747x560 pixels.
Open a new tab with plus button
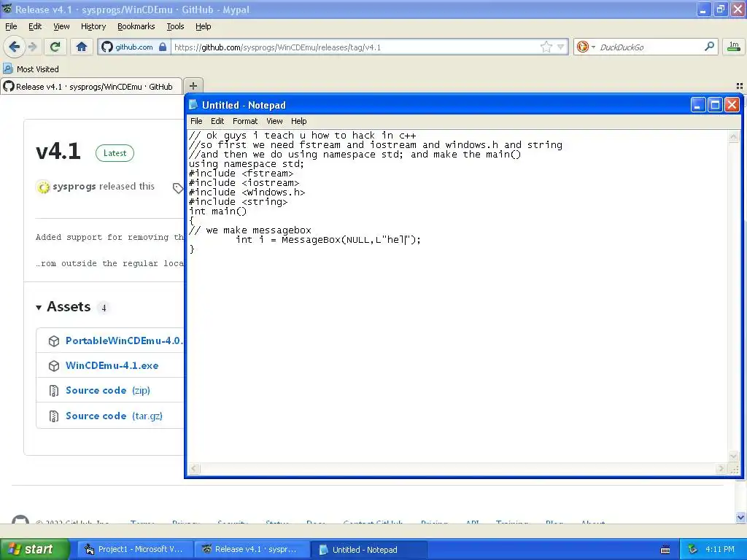click(193, 86)
